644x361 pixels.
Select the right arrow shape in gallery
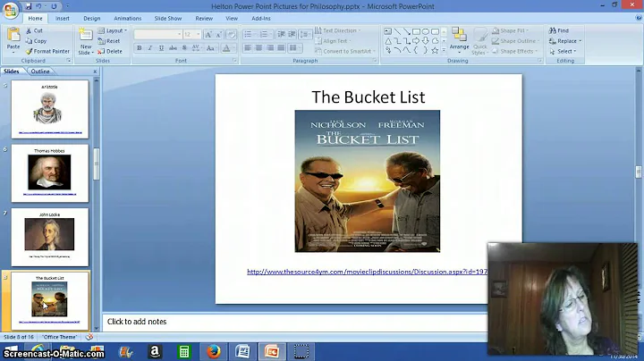pyautogui.click(x=416, y=40)
